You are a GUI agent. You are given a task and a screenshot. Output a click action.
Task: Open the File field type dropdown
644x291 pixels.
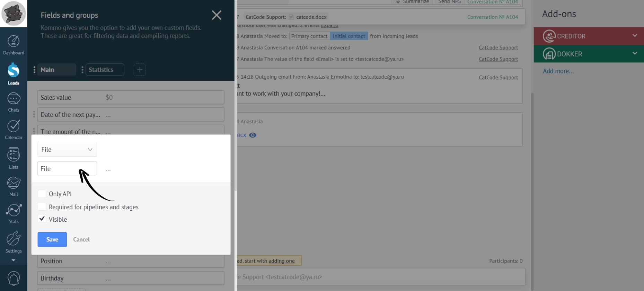[67, 149]
